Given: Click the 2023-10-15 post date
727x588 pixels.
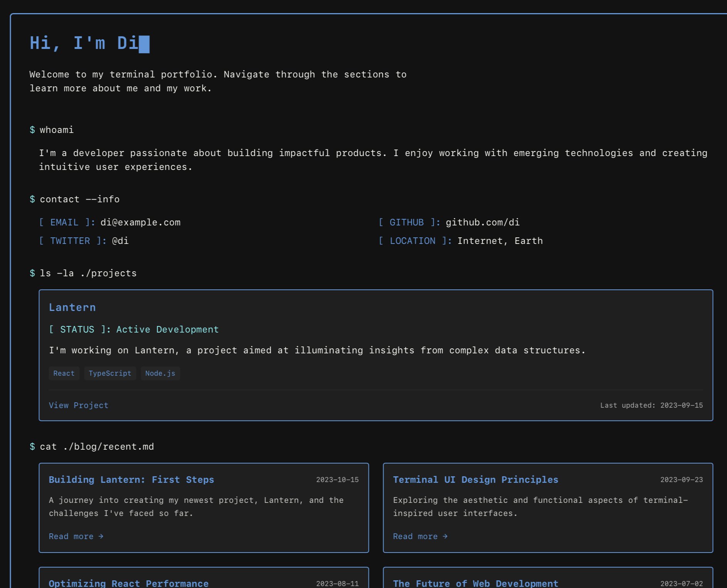Looking at the screenshot, I should [x=337, y=480].
